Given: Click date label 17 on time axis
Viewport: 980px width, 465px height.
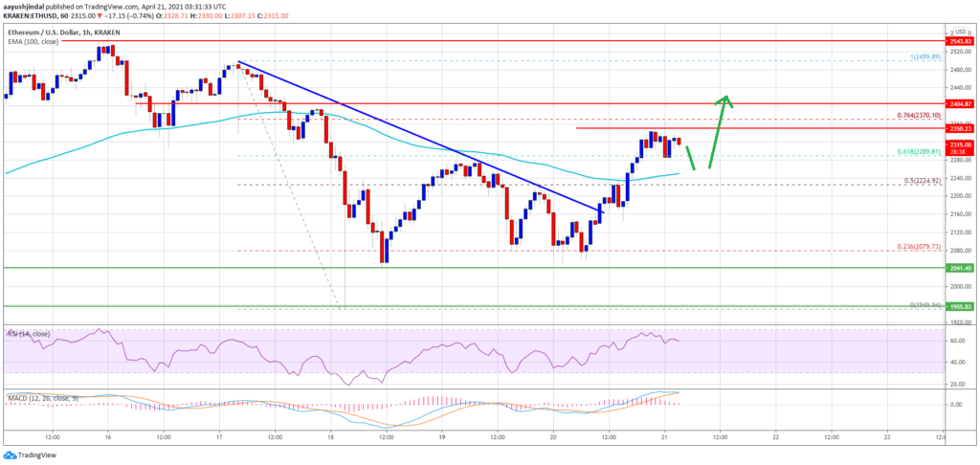Looking at the screenshot, I should pyautogui.click(x=219, y=437).
